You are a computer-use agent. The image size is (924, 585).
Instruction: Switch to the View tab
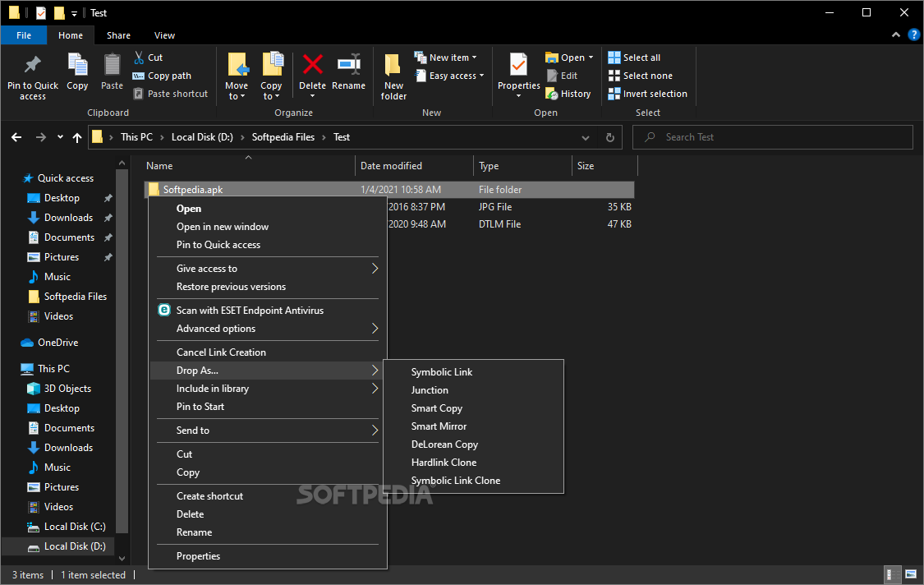pos(164,35)
